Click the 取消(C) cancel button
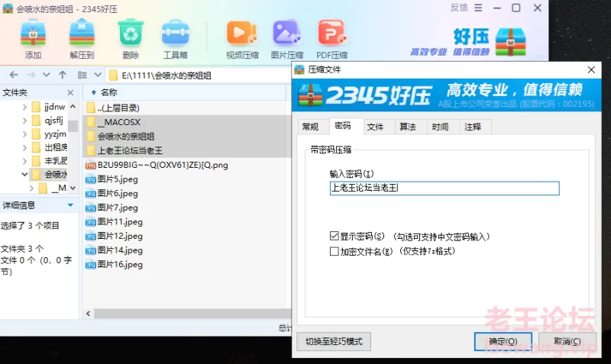This screenshot has height=364, width=611. pyautogui.click(x=567, y=341)
